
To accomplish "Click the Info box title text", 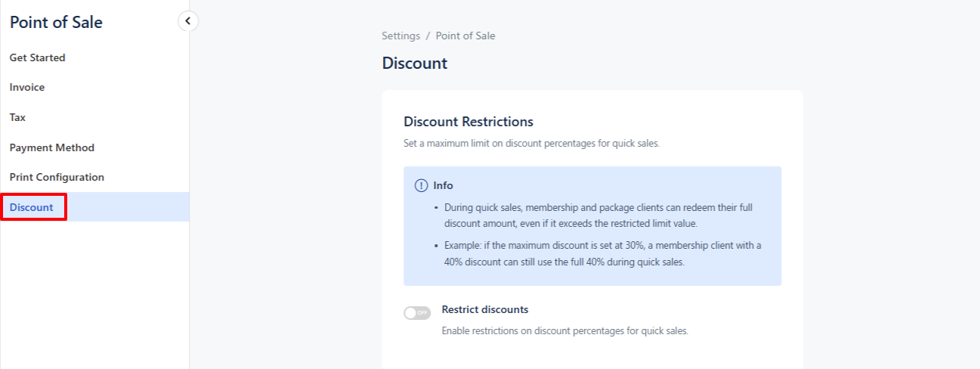I will tap(444, 185).
